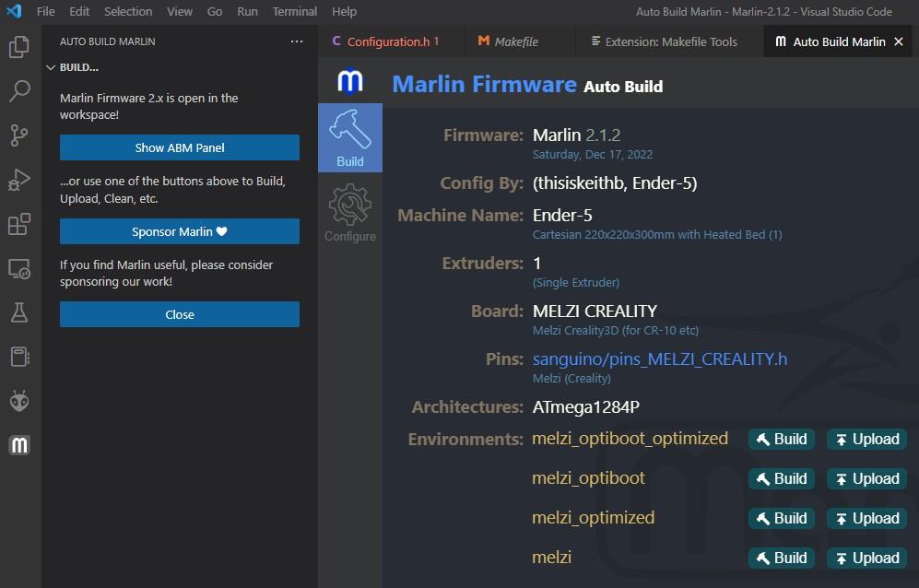Collapse the BUILD... section chevron

click(x=51, y=67)
